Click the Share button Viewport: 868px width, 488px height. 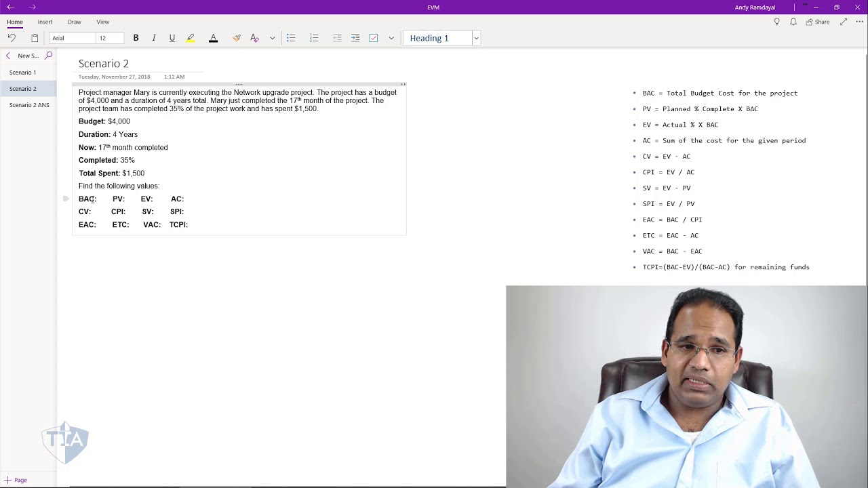pos(818,22)
